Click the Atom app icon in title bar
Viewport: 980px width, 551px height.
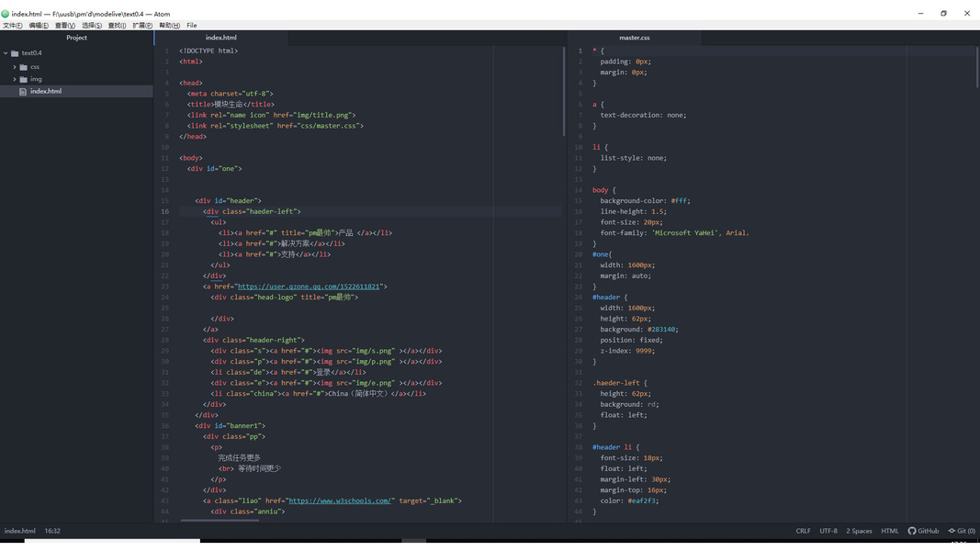tap(5, 14)
